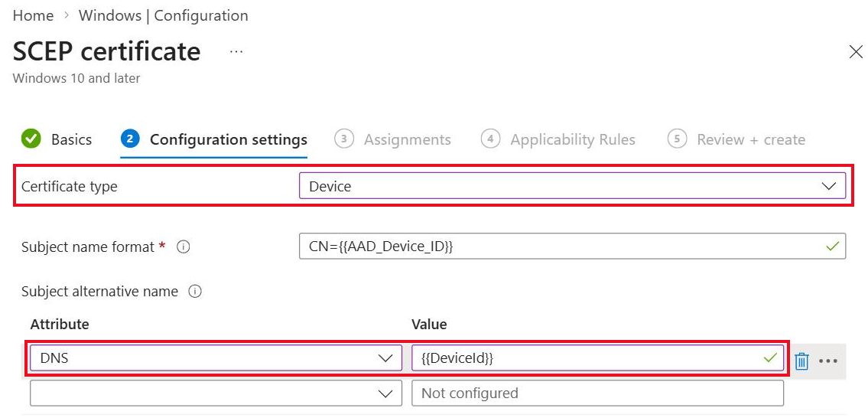Select the Attribute column header
868x418 pixels.
pyautogui.click(x=59, y=325)
